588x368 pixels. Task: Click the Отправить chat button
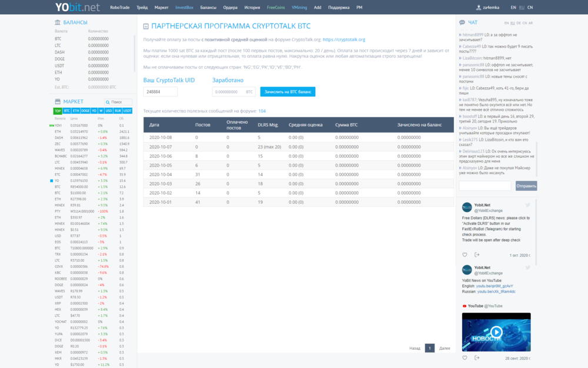(526, 186)
